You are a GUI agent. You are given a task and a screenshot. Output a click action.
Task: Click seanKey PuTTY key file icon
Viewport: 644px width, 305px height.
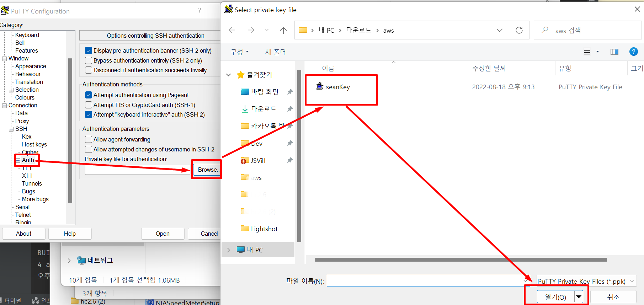click(x=320, y=86)
